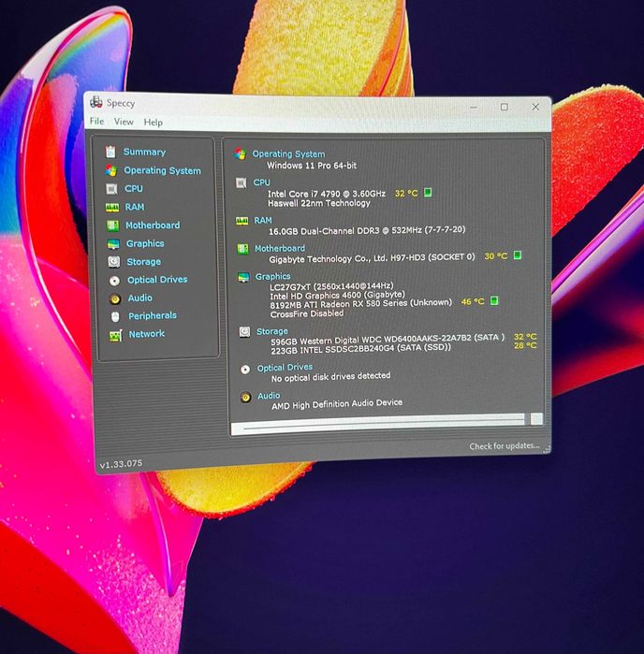Click the Graphics monitor icon in the sidebar

click(x=113, y=244)
